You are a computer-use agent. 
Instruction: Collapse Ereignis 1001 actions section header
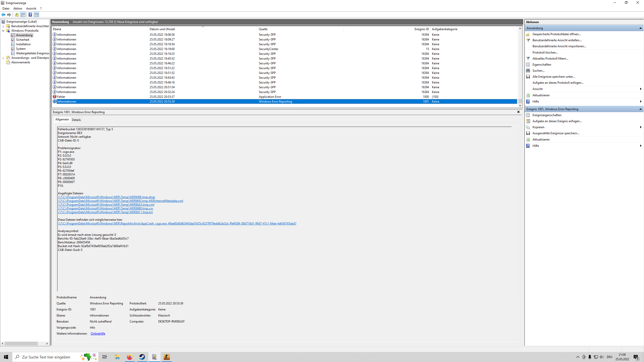[x=640, y=109]
